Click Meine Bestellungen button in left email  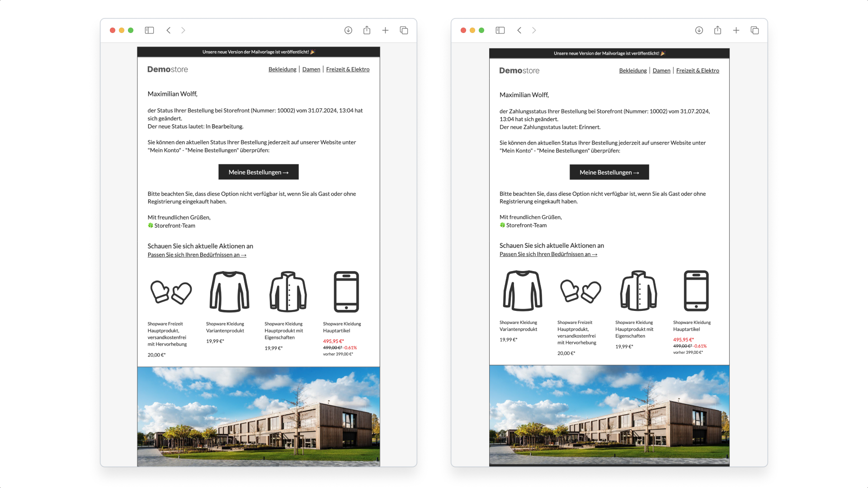[x=259, y=172]
